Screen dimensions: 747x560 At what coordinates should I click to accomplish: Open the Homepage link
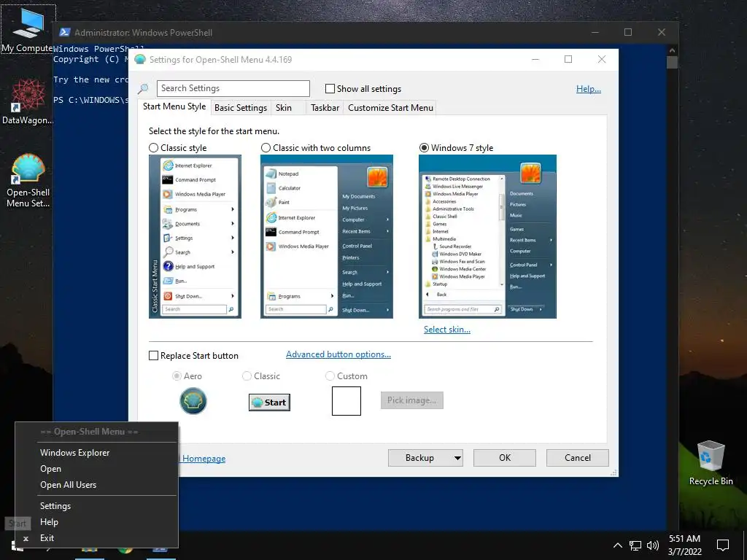(204, 459)
